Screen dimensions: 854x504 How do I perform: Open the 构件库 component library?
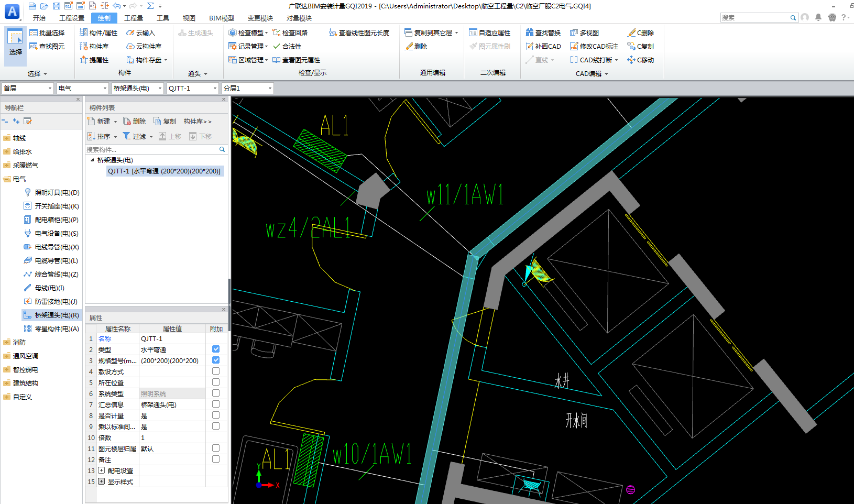point(94,46)
